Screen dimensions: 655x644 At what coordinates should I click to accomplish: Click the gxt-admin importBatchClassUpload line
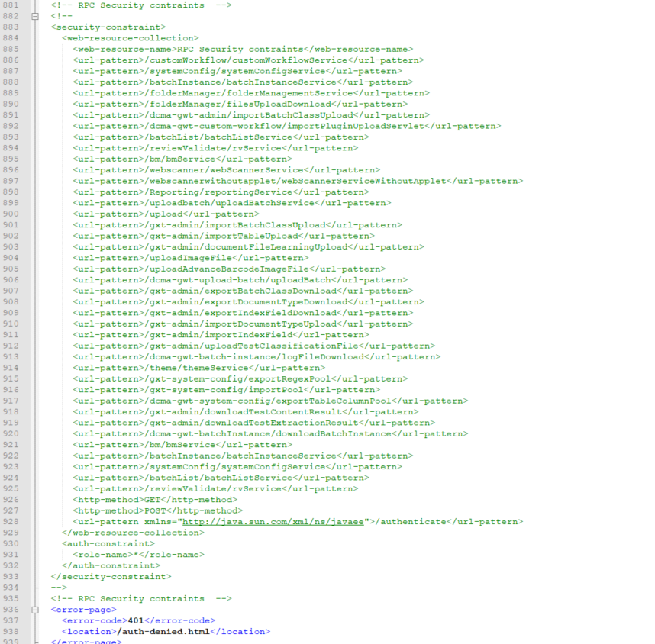[237, 225]
